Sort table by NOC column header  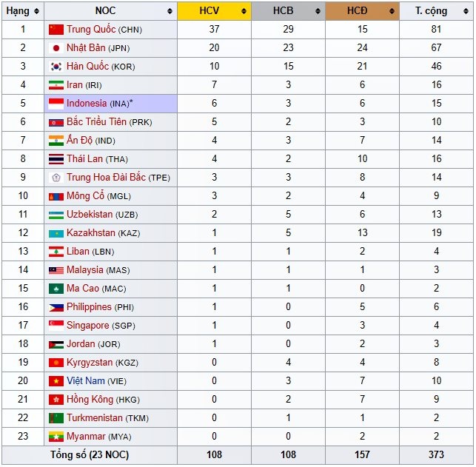tap(110, 11)
